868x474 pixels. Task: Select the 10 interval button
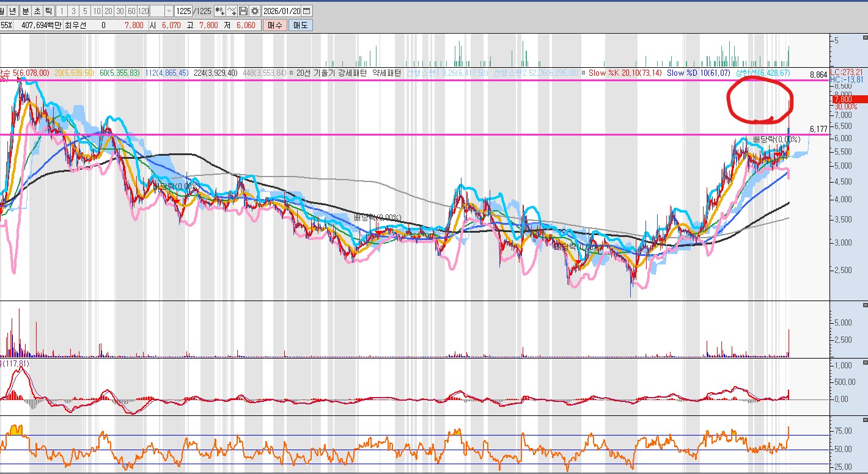[x=97, y=11]
